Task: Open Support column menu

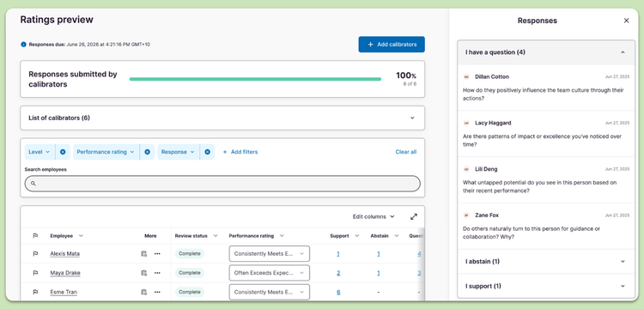Action: point(357,236)
